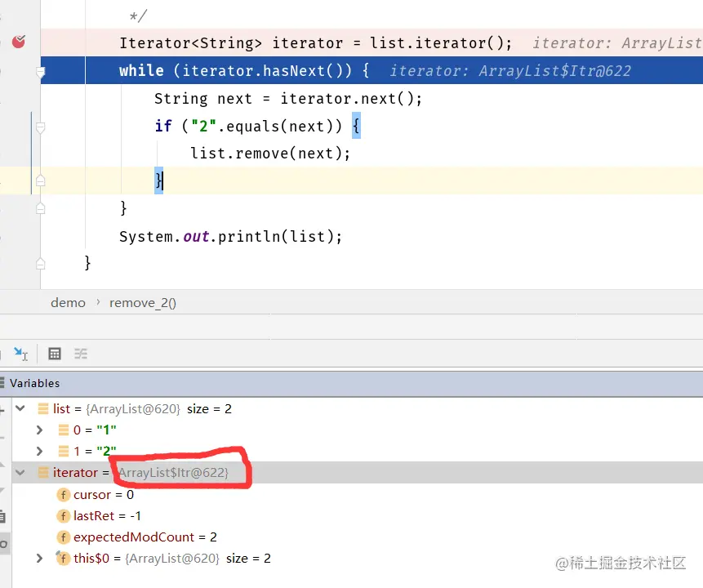Image resolution: width=703 pixels, height=588 pixels.
Task: Click field icon beside cursor
Action: (x=63, y=495)
